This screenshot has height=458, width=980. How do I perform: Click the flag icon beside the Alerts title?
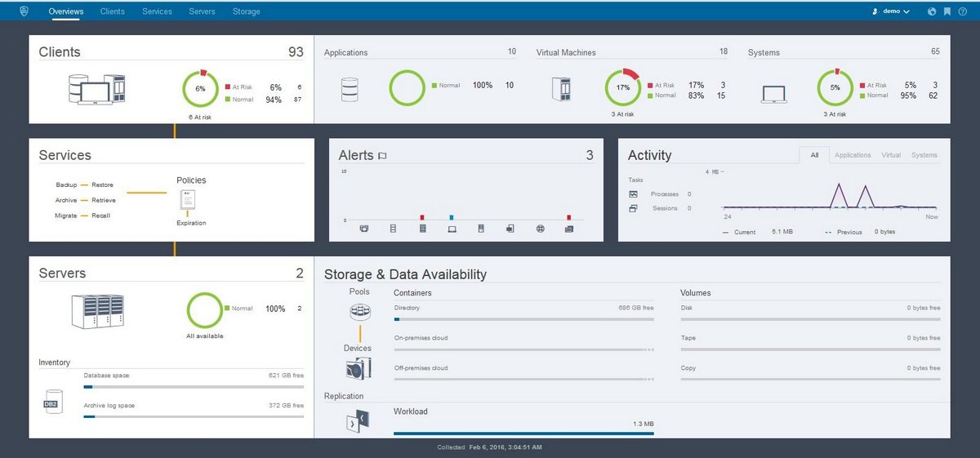[382, 156]
